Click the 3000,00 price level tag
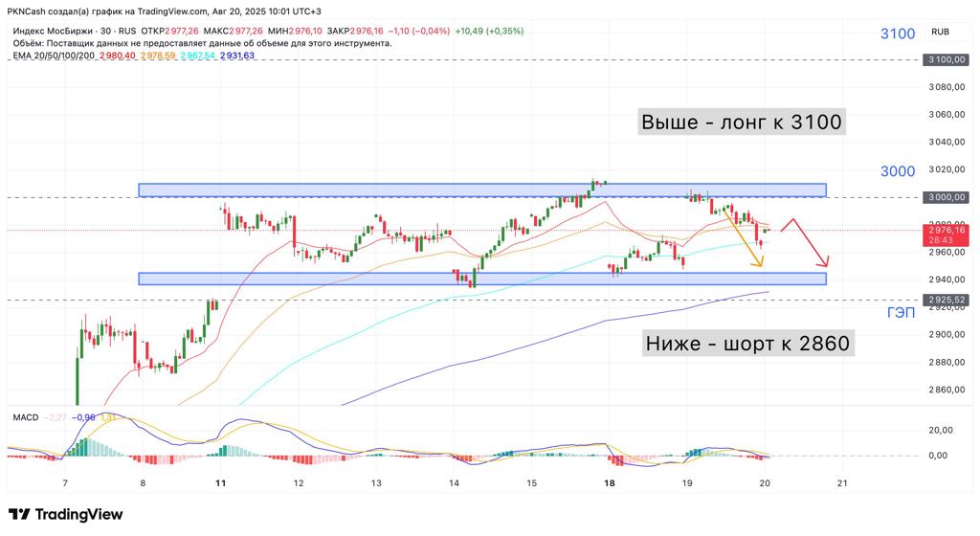Image resolution: width=980 pixels, height=536 pixels. (945, 197)
